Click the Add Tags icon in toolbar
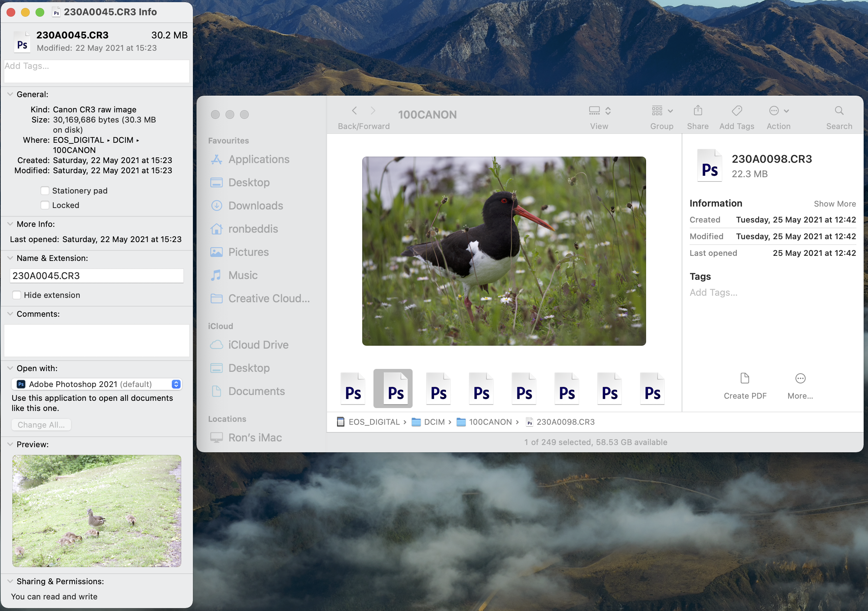 [x=736, y=111]
